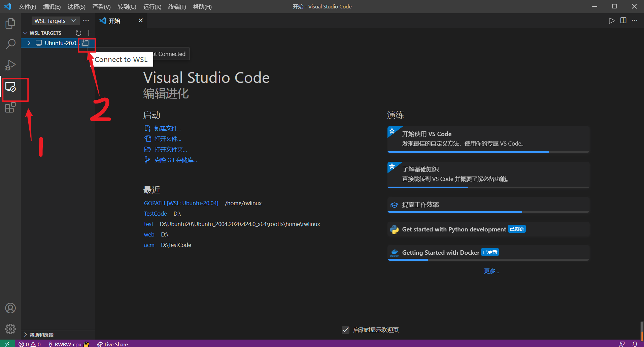Open the Explorer view in activity bar

10,23
